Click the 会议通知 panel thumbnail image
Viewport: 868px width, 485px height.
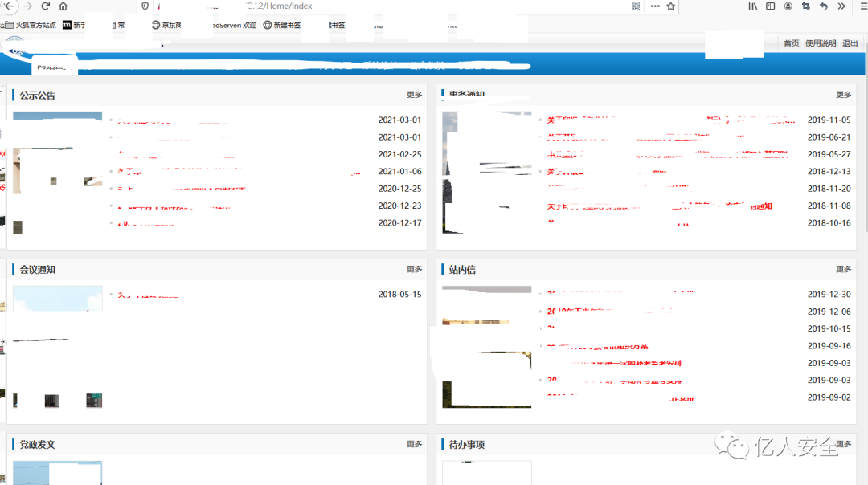pos(58,347)
